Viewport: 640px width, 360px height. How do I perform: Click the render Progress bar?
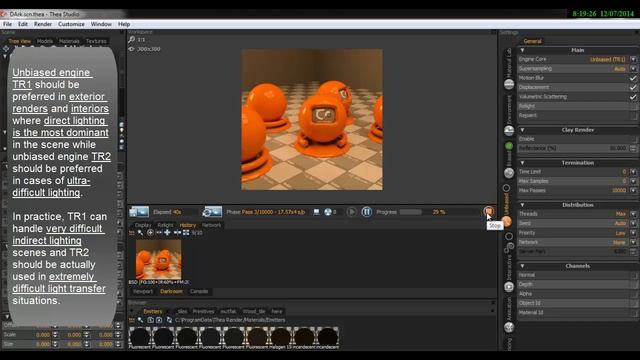(x=411, y=212)
